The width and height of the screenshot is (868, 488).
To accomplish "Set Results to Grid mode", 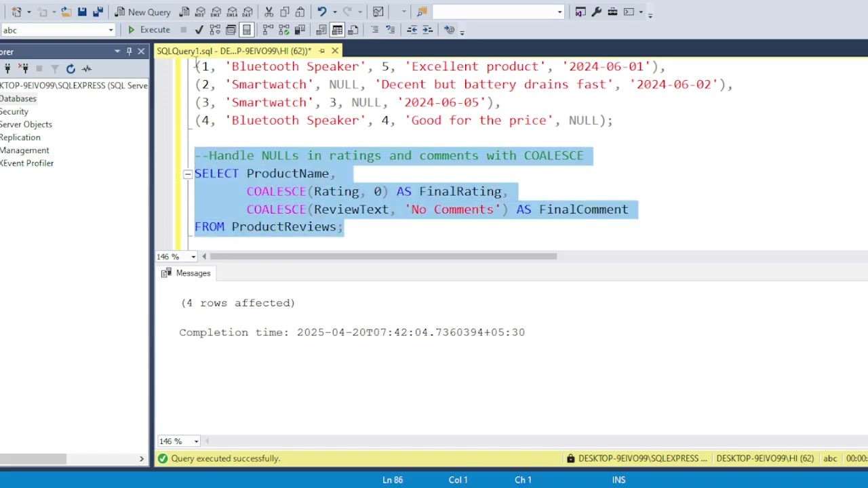I will coord(337,30).
